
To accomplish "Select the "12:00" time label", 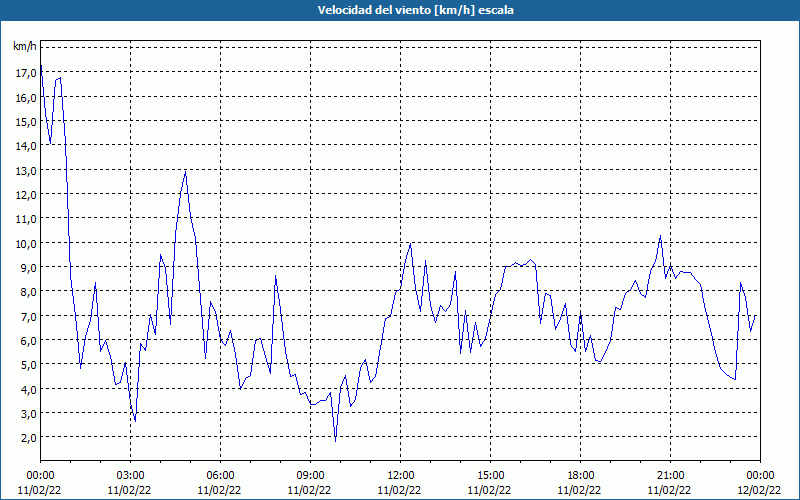I will tap(401, 476).
